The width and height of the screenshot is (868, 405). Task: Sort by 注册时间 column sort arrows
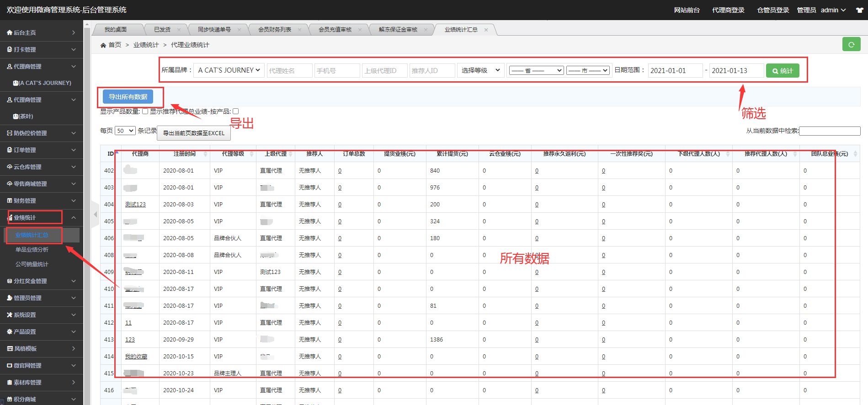click(205, 154)
